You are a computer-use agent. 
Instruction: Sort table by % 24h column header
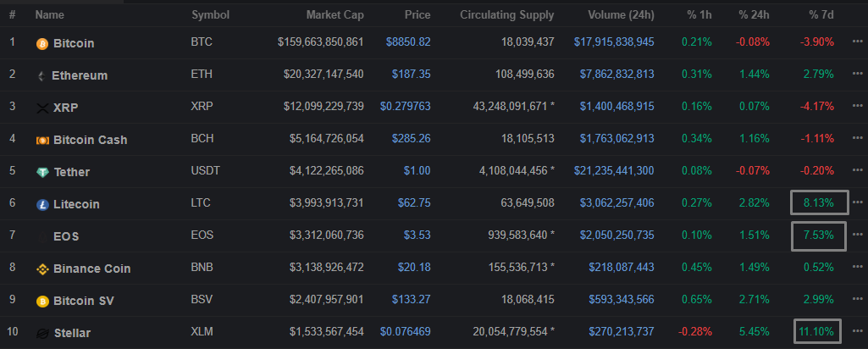point(754,15)
